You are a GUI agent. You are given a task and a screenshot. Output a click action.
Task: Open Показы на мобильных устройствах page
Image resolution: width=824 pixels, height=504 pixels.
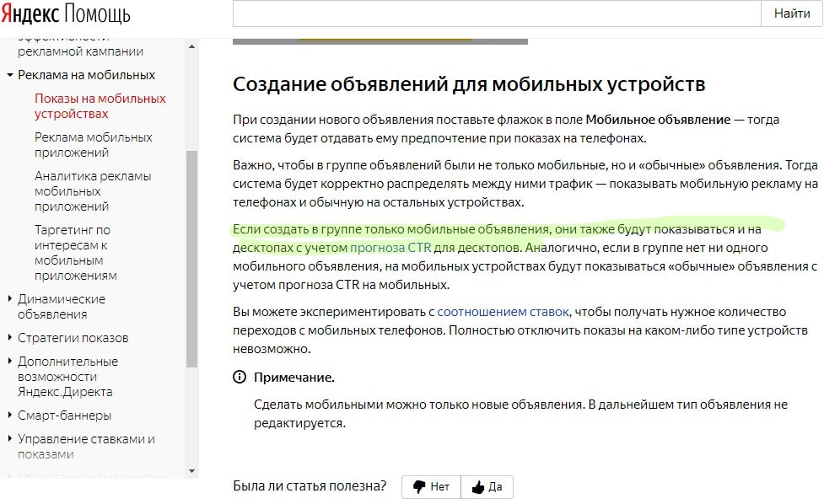100,106
